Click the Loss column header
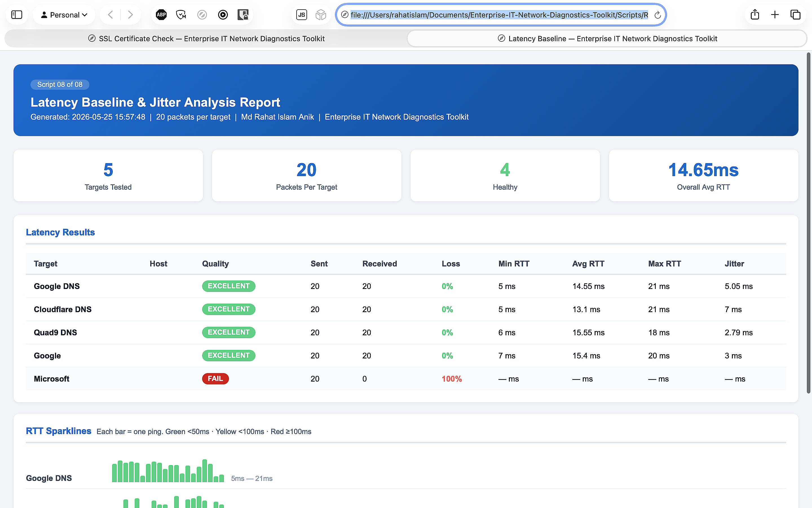The image size is (812, 508). point(451,264)
